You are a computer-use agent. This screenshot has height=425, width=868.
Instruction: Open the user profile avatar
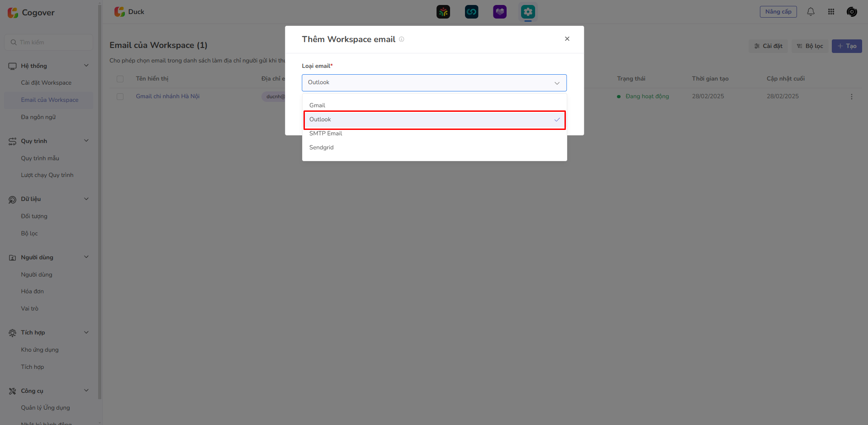(x=852, y=12)
